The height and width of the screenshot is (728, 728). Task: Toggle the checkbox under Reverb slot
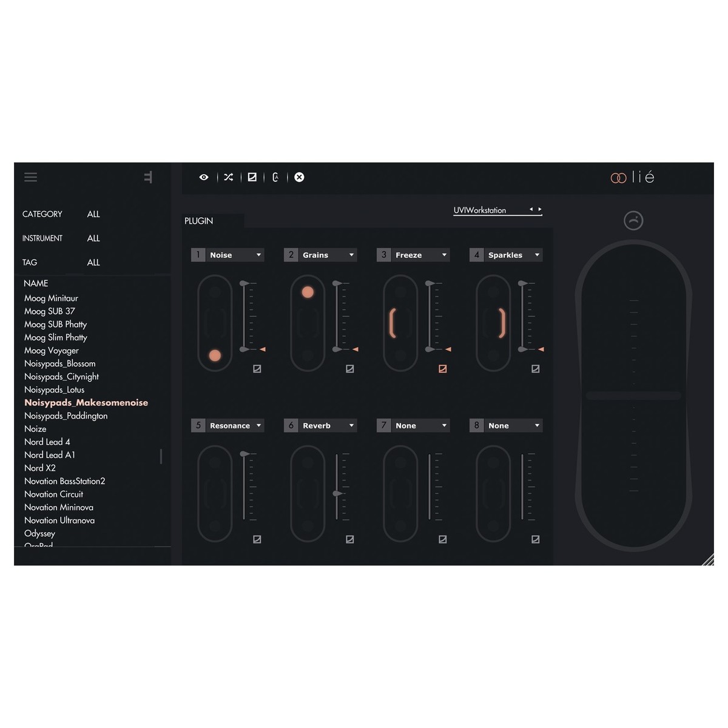(x=350, y=539)
